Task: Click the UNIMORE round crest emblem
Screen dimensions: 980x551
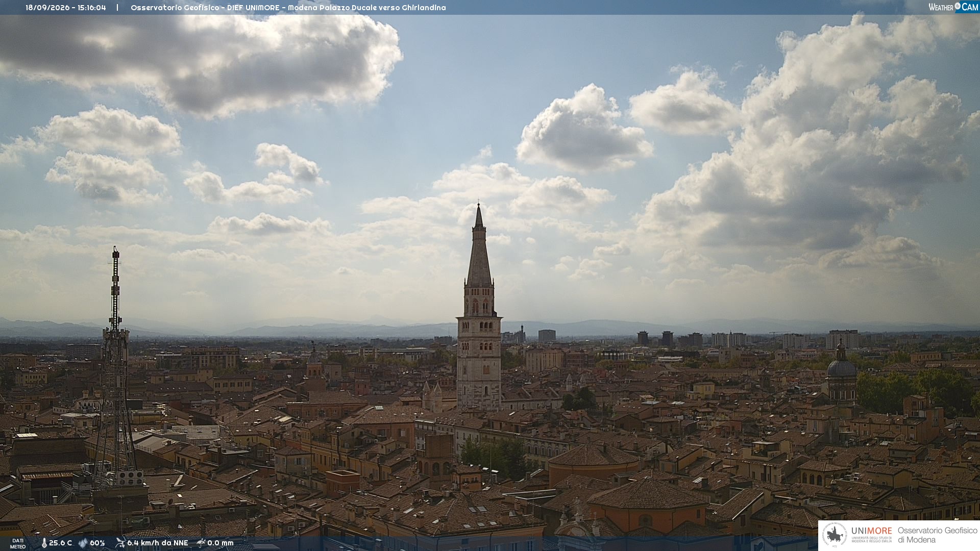Action: click(835, 535)
